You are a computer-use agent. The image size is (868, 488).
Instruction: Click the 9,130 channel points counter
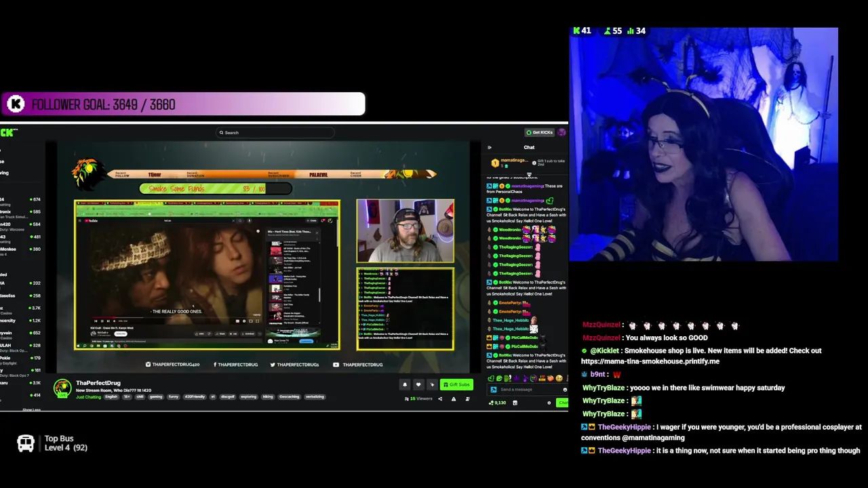498,403
